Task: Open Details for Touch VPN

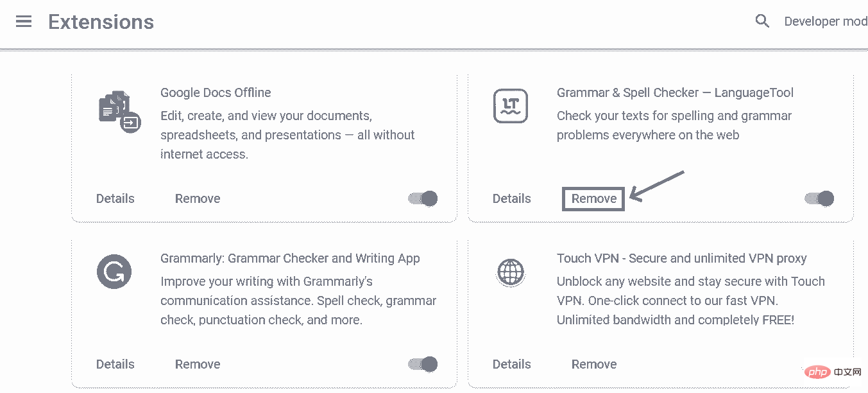Action: 512,364
